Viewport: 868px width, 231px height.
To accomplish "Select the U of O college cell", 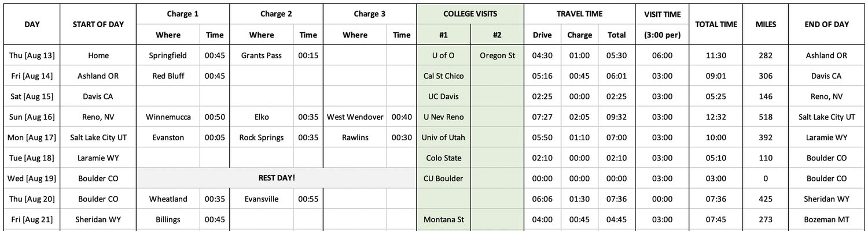I will (443, 55).
